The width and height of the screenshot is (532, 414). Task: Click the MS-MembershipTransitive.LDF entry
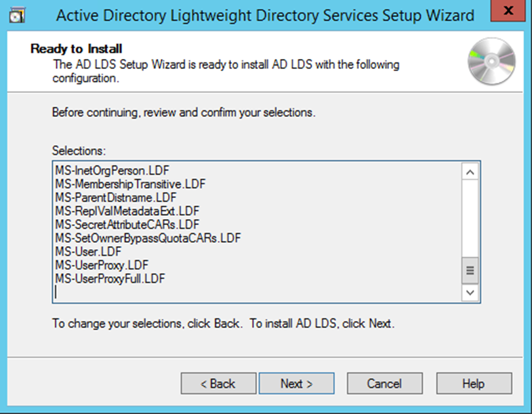pyautogui.click(x=130, y=184)
